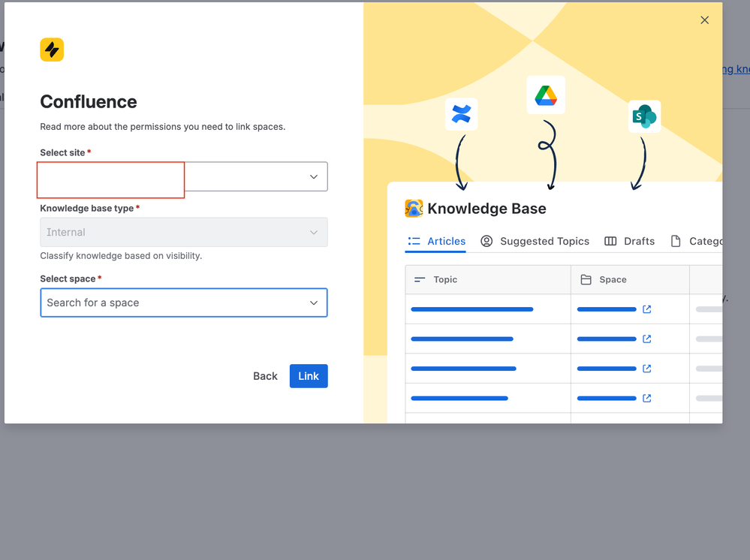The width and height of the screenshot is (750, 560).
Task: Click the Space folder icon in header
Action: pyautogui.click(x=586, y=280)
